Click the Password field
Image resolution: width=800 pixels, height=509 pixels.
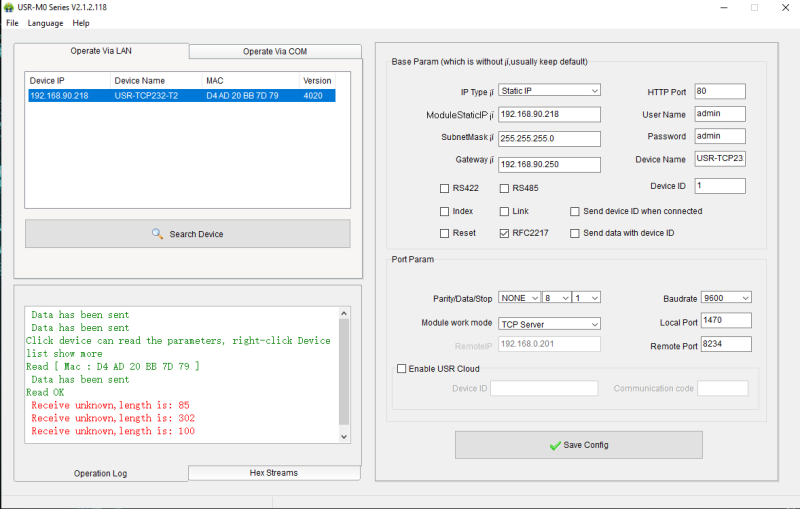(x=720, y=136)
